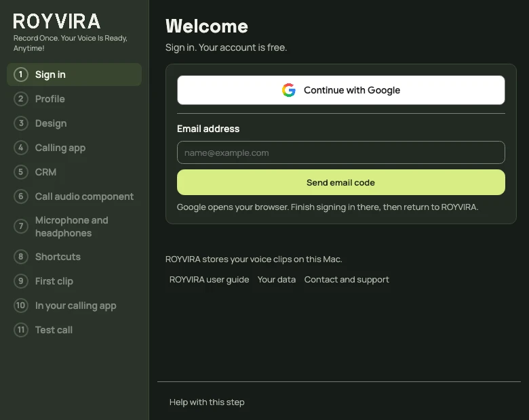This screenshot has width=529, height=420.
Task: Click Help with this step
Action: pos(207,402)
